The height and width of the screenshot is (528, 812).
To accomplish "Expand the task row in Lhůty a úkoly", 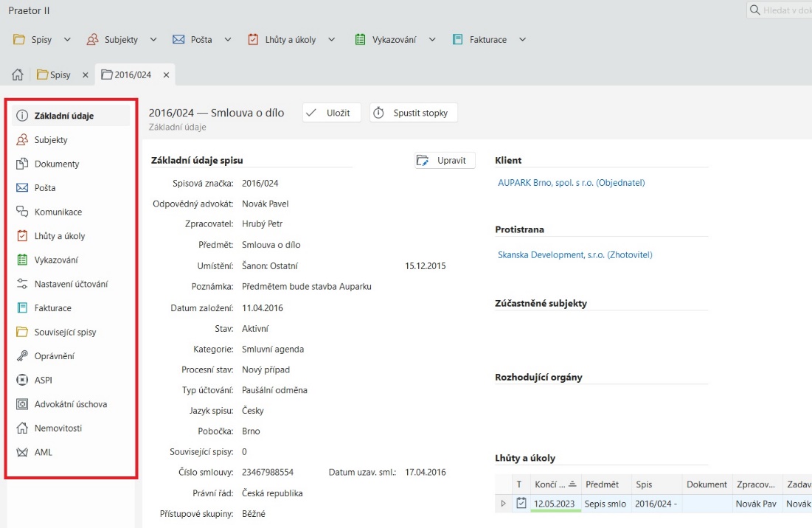I will coord(504,504).
